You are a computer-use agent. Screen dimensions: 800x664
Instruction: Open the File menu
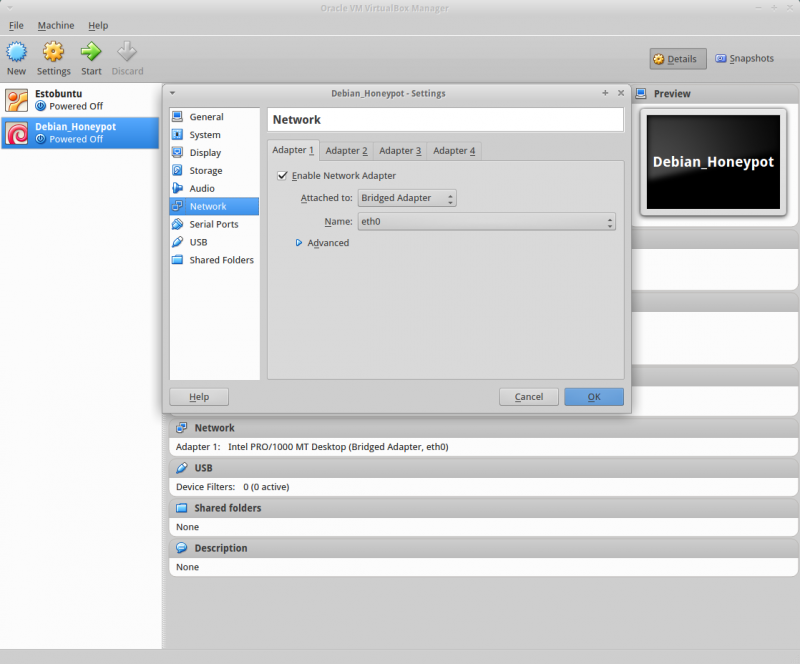point(16,26)
